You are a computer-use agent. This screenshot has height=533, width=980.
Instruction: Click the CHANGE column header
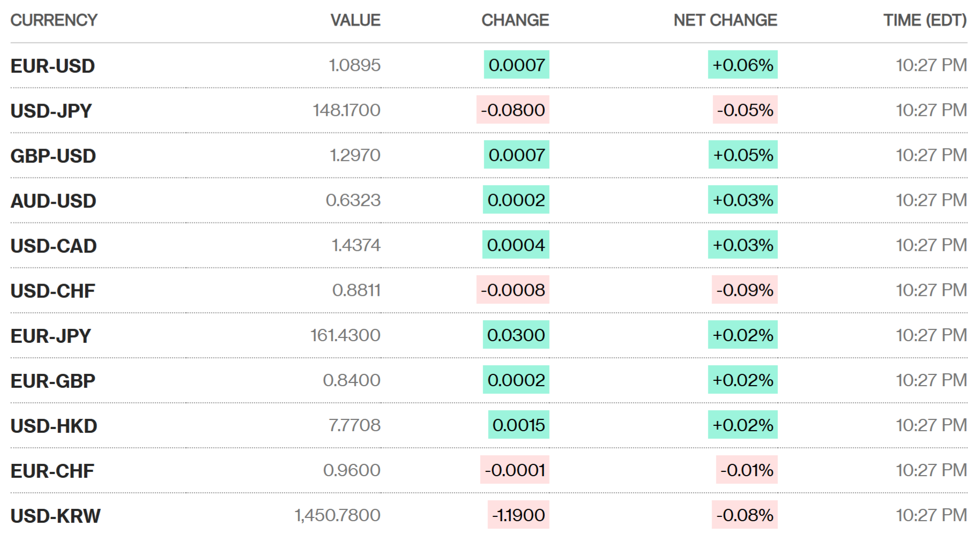pos(515,20)
